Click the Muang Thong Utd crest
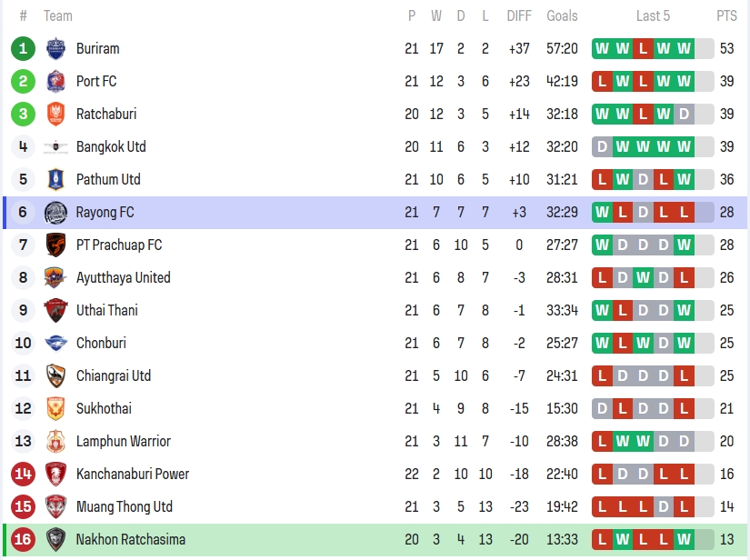 (x=55, y=506)
